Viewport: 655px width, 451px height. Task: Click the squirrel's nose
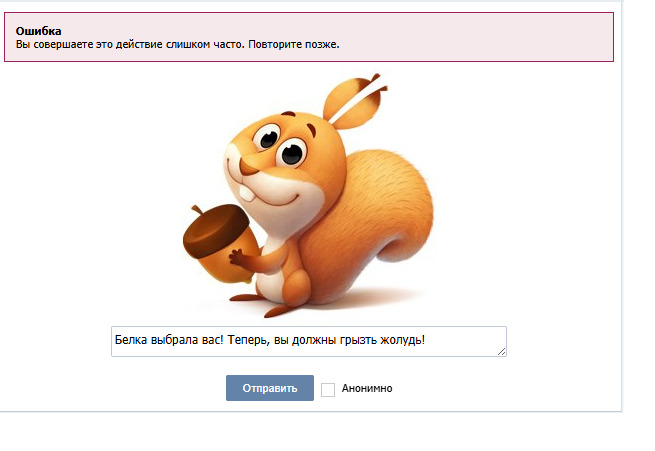[248, 167]
